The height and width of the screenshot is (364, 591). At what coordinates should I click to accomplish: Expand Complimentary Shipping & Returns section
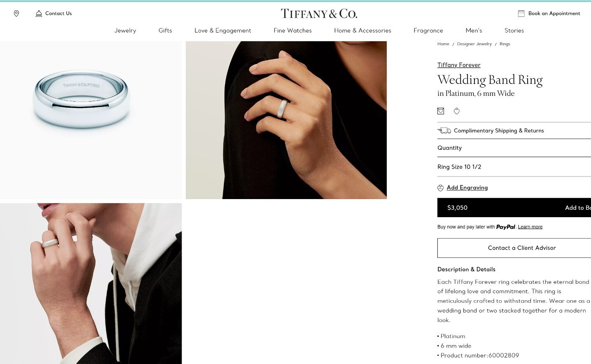pos(514,130)
